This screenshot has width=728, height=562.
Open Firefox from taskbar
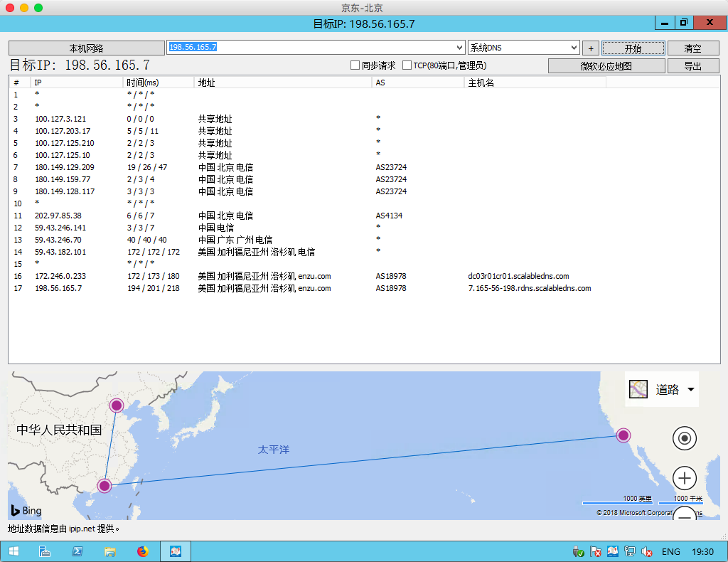(142, 551)
